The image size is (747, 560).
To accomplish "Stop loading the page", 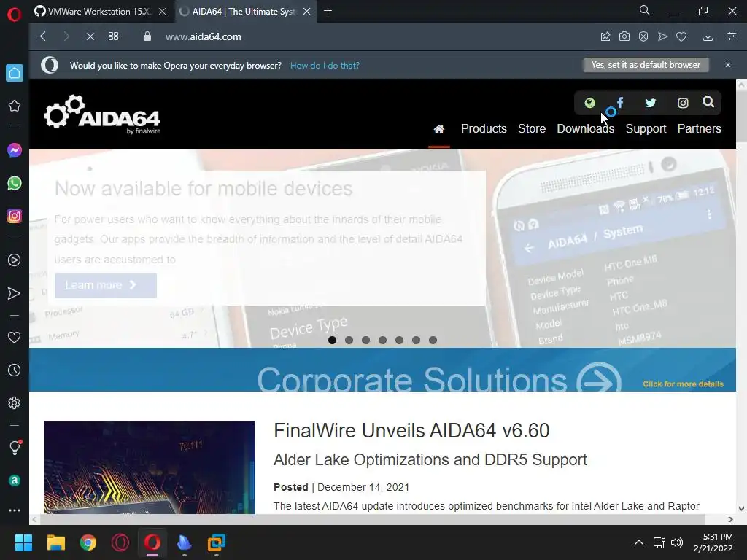I will pyautogui.click(x=90, y=36).
